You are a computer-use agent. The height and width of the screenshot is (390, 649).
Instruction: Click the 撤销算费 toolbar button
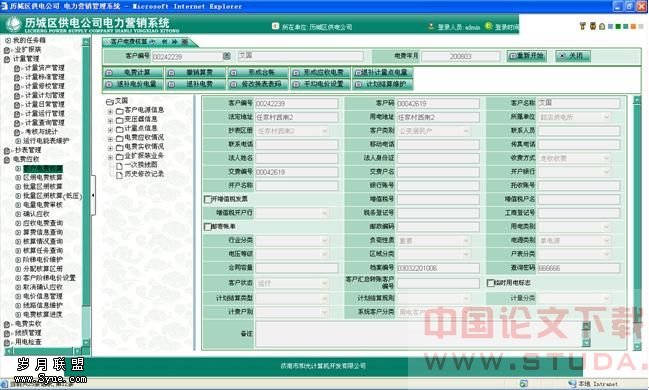pos(195,72)
